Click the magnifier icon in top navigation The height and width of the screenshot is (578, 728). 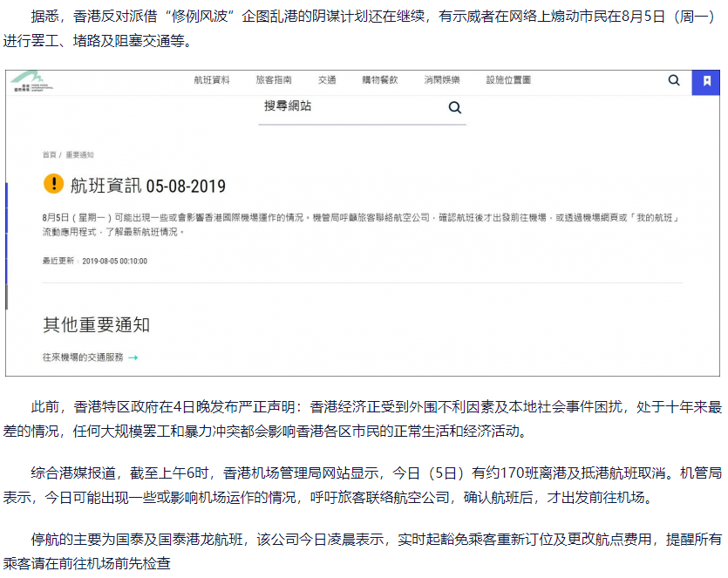pos(674,80)
